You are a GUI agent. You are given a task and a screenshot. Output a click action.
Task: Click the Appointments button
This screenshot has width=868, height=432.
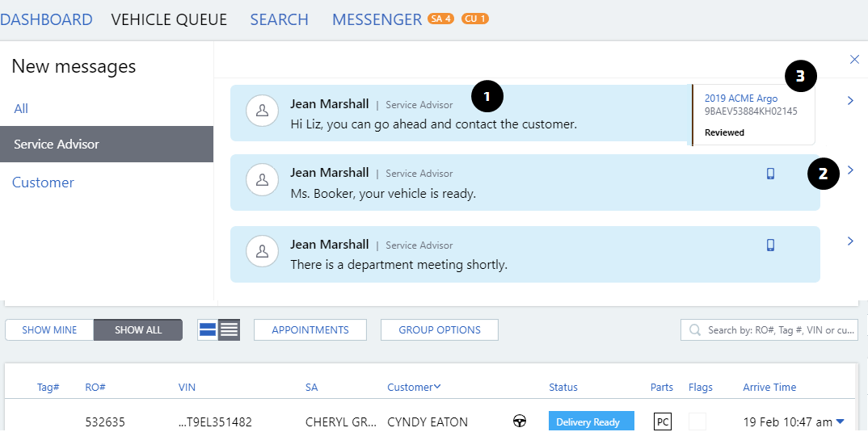[x=310, y=329]
